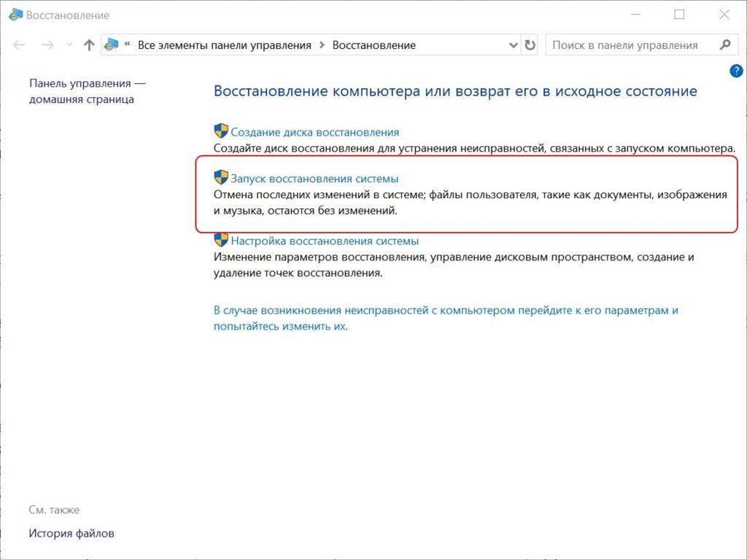Open recent locations dropdown arrow

click(x=69, y=45)
